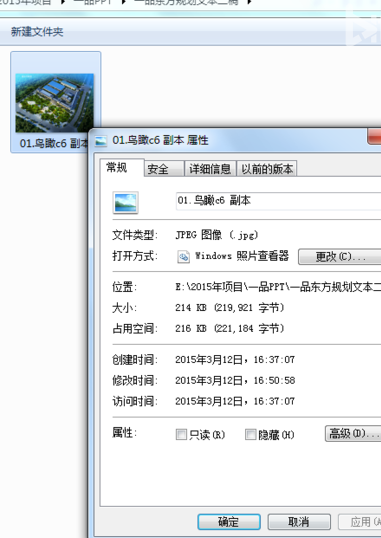Click the Windows 照片查看器 program icon

click(x=184, y=256)
